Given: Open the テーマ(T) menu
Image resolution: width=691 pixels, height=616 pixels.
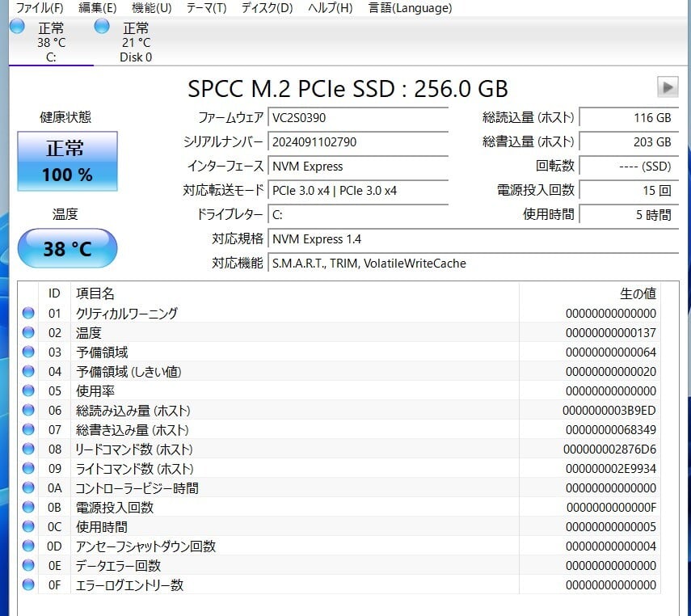Looking at the screenshot, I should tap(206, 8).
